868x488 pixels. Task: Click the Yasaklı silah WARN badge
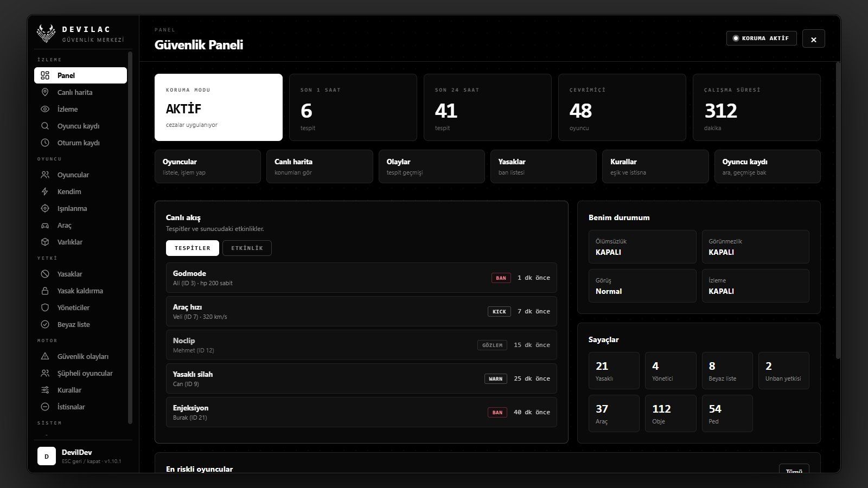[496, 378]
